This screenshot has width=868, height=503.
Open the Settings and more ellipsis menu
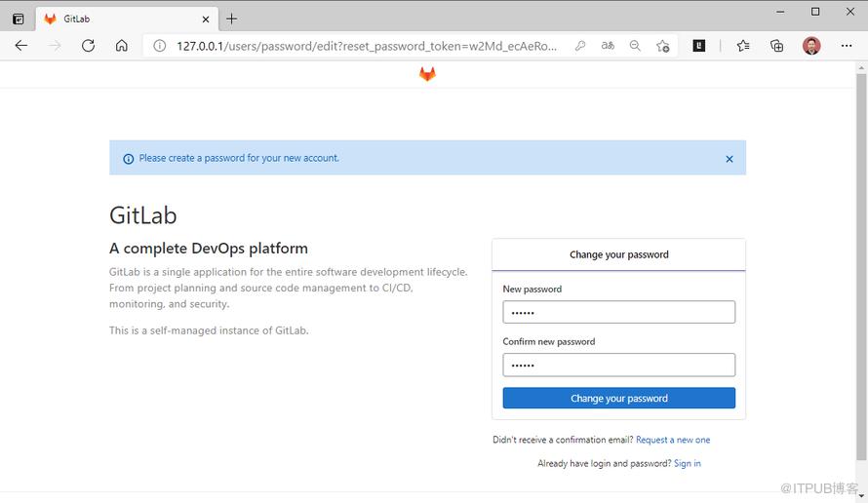coord(847,46)
